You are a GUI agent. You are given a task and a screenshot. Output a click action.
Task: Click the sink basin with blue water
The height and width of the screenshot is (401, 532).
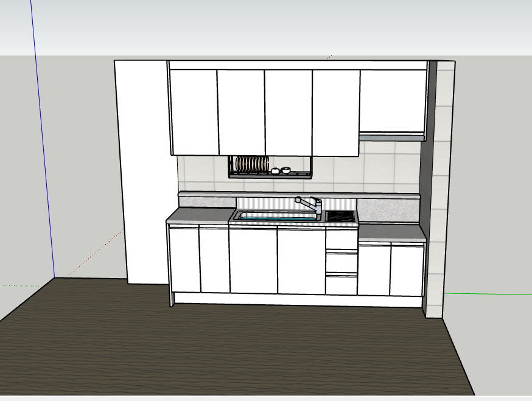tap(276, 215)
